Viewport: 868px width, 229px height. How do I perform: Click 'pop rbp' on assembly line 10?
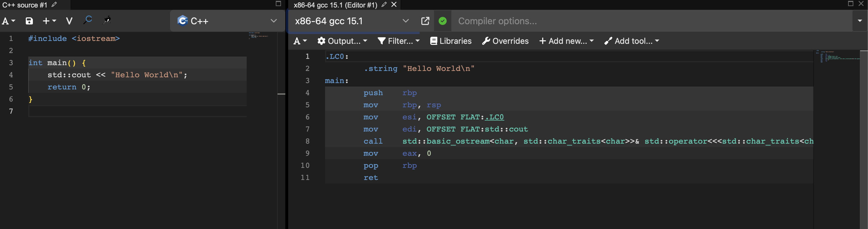coord(390,165)
